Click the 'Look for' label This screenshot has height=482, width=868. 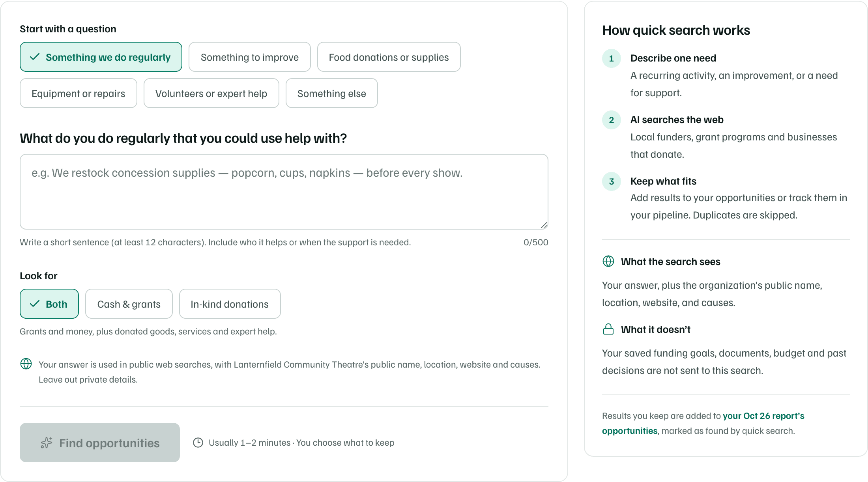(x=39, y=276)
